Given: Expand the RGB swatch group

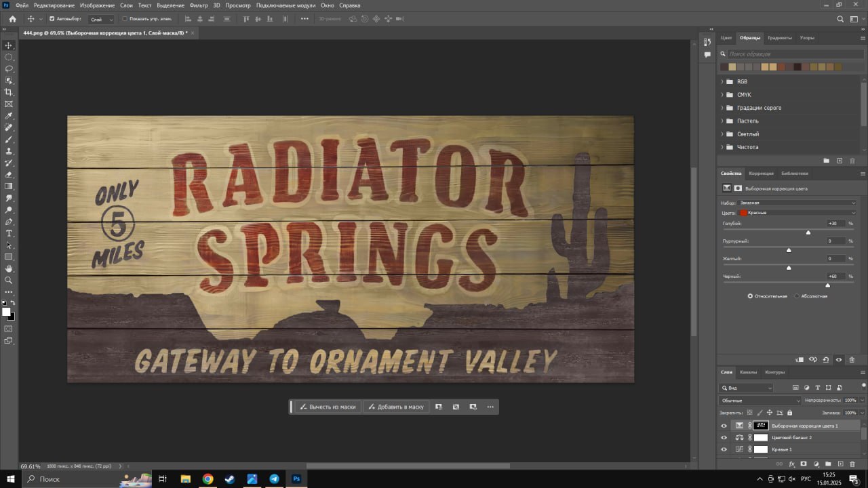Looking at the screenshot, I should (722, 82).
